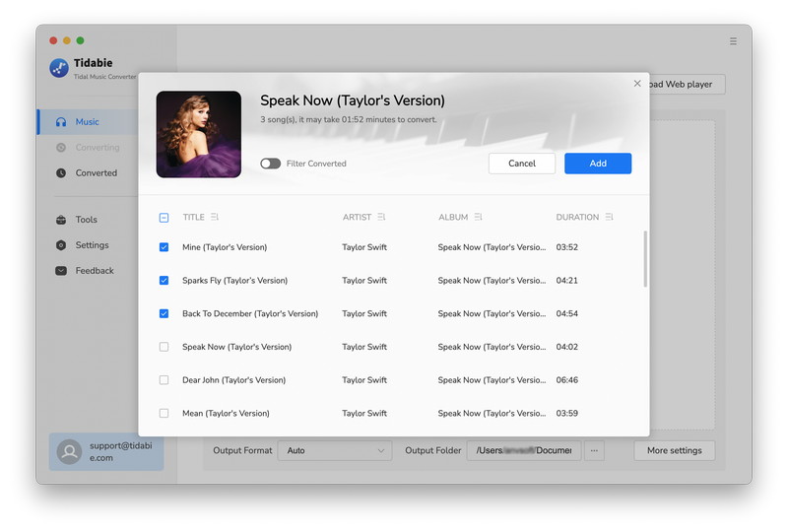Click the clock icon beside Converted

(x=61, y=173)
